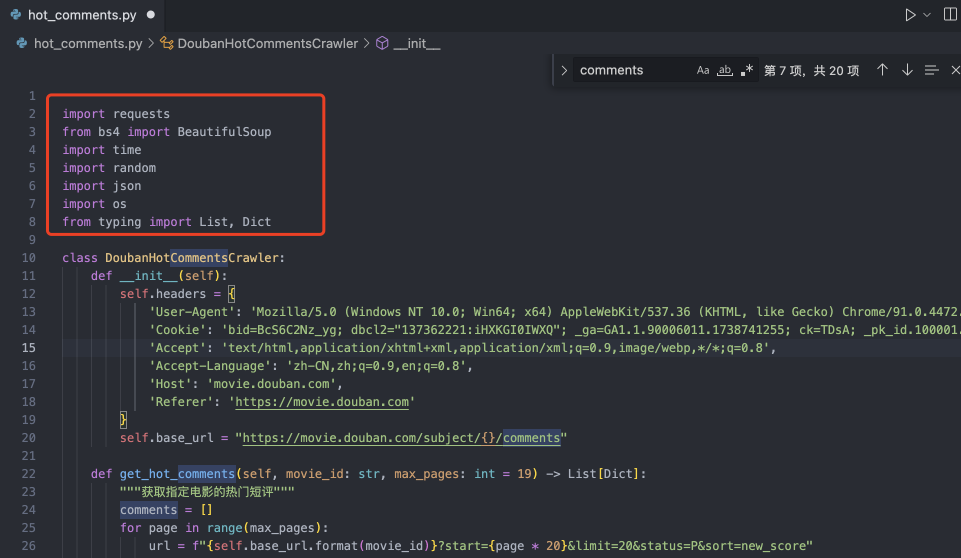Go to previous search match
This screenshot has height=558, width=961.
(x=882, y=70)
